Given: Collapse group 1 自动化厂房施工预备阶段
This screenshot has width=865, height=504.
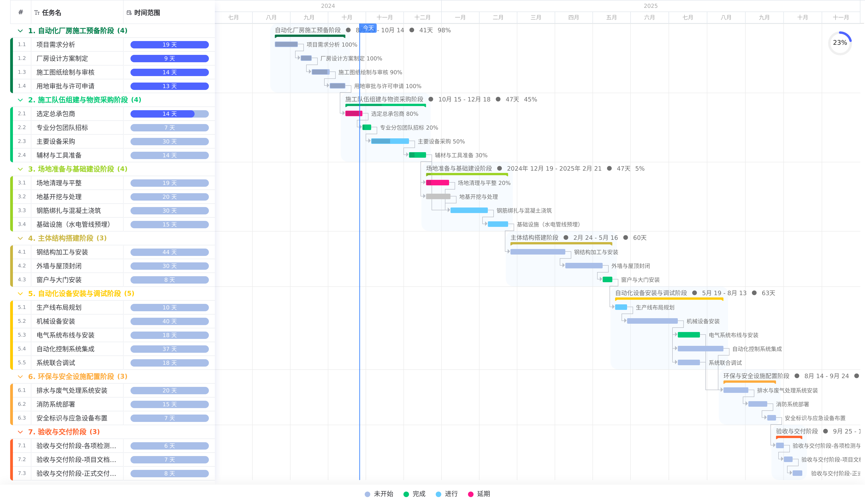Looking at the screenshot, I should [x=20, y=31].
